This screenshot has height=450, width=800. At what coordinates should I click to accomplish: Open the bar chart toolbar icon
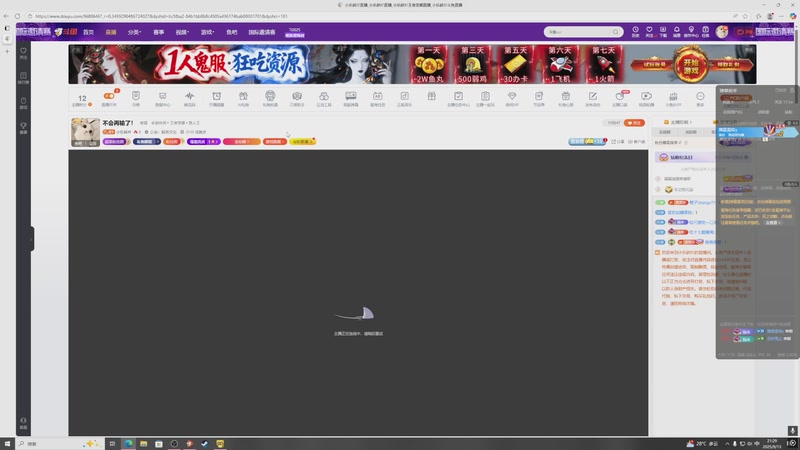[x=673, y=96]
